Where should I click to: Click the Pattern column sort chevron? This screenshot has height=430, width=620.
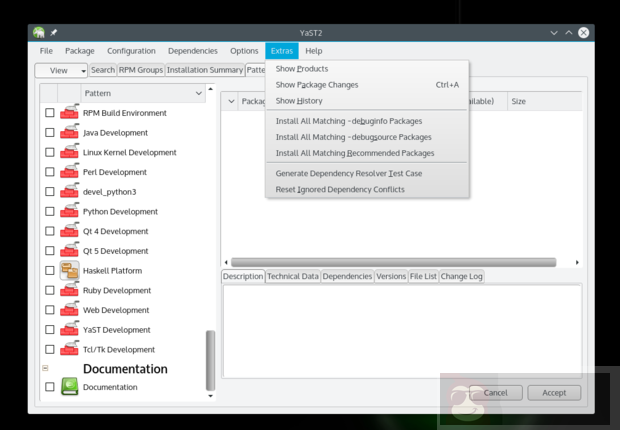198,93
